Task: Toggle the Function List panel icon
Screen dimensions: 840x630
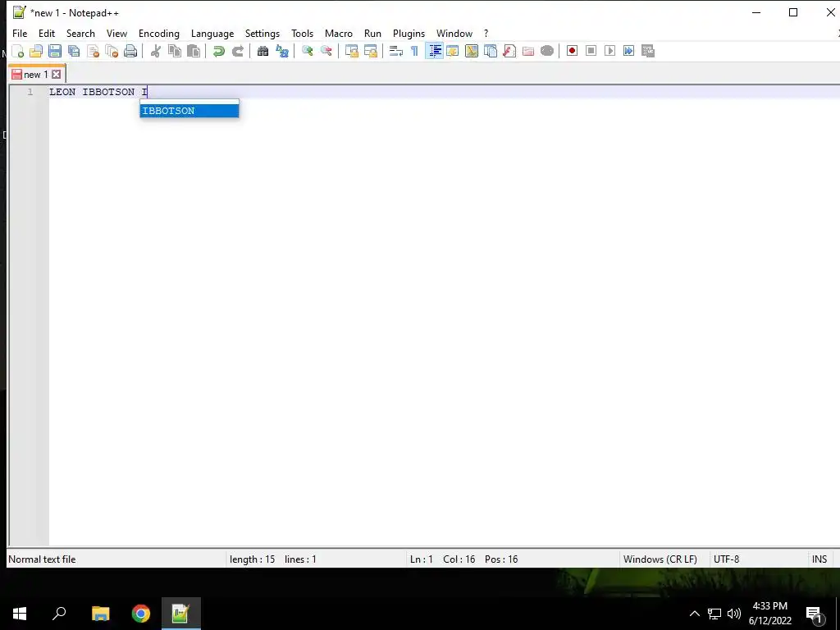Action: (x=509, y=52)
